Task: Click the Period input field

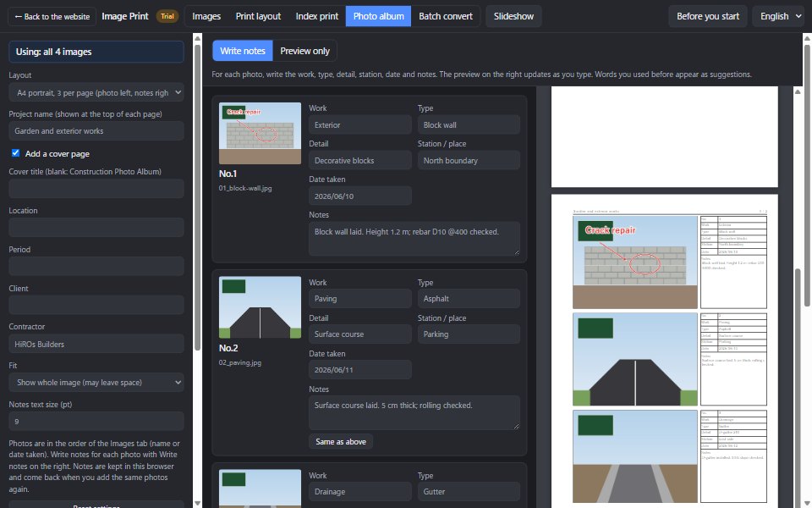Action: (x=96, y=267)
